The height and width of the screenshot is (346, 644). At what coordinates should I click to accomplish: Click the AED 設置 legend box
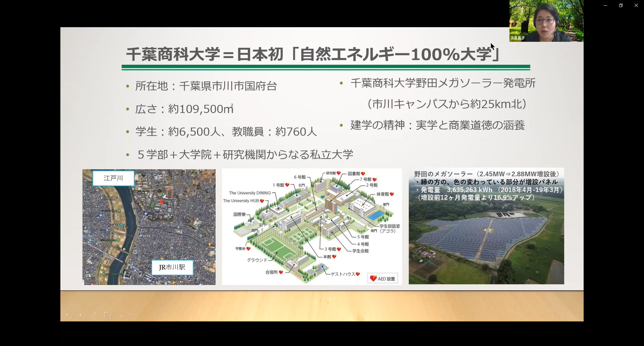click(x=383, y=279)
